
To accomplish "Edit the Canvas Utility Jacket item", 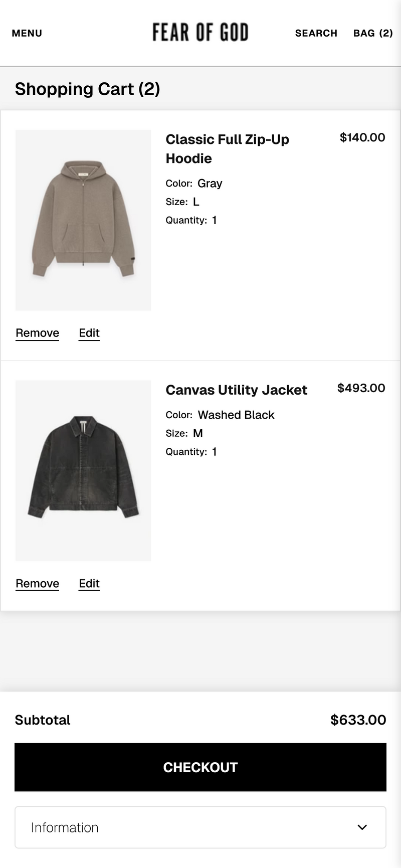I will click(x=89, y=583).
